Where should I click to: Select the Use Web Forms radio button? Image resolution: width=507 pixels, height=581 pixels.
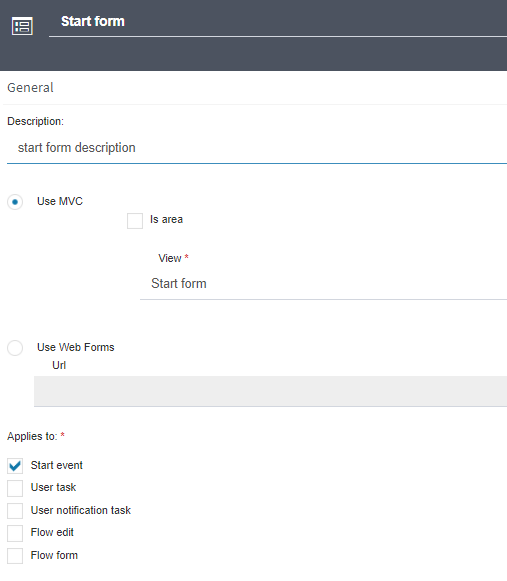(15, 348)
